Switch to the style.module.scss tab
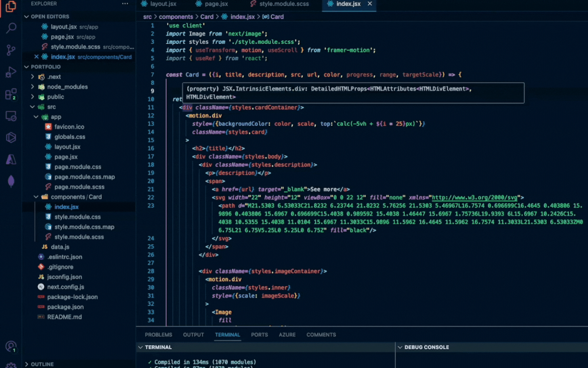Viewport: 588px width, 368px height. [x=283, y=4]
